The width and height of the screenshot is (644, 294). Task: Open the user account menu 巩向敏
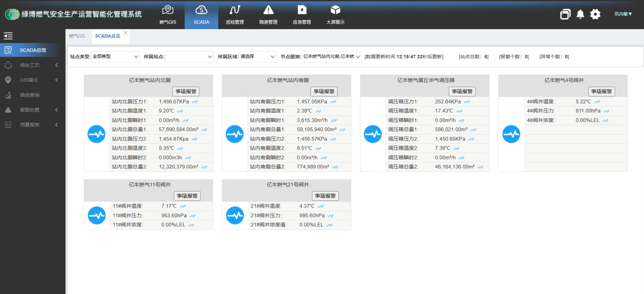[623, 14]
